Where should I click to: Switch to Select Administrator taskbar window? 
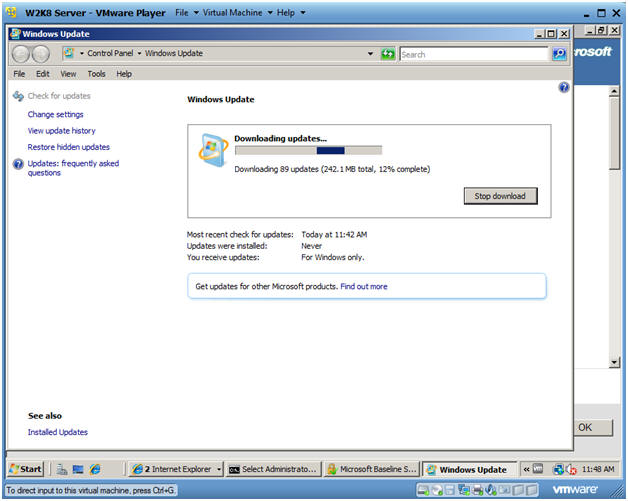pos(274,469)
